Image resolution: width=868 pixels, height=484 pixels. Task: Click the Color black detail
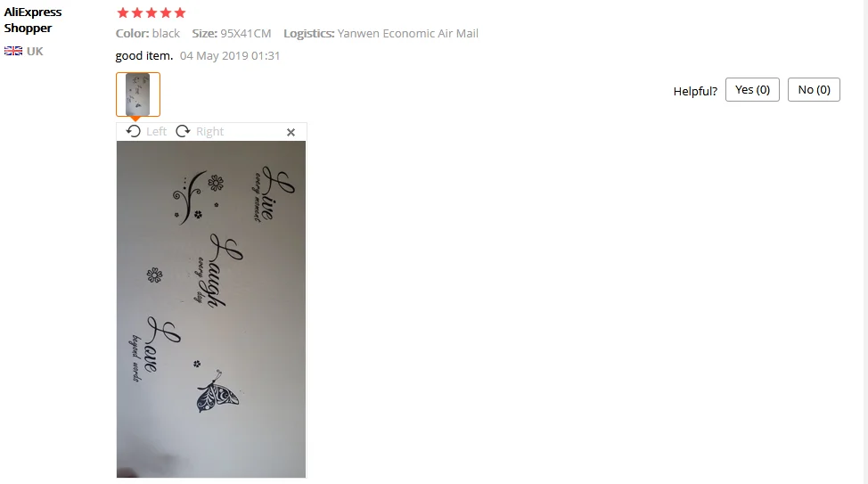(x=148, y=33)
